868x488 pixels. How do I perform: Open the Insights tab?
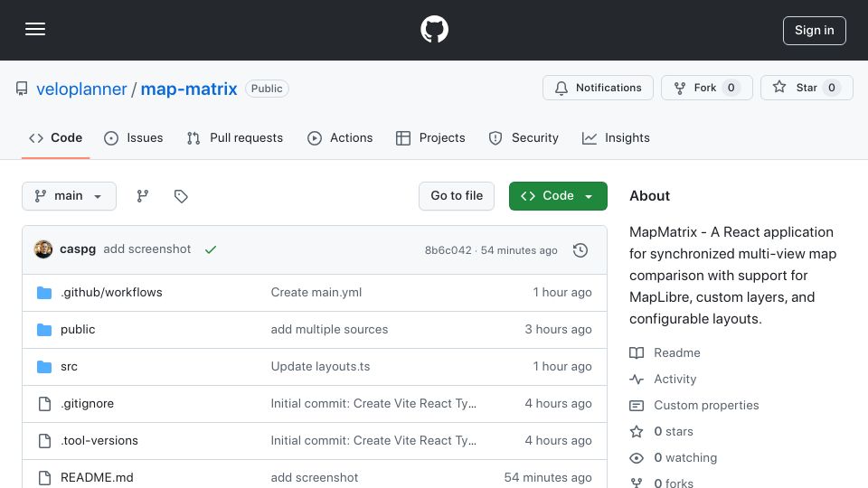coord(616,137)
